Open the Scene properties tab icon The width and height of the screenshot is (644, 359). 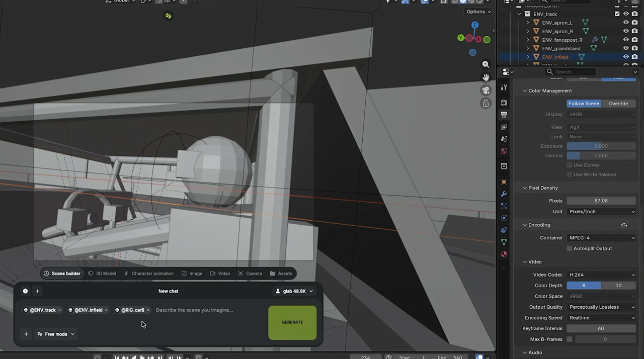(x=504, y=139)
